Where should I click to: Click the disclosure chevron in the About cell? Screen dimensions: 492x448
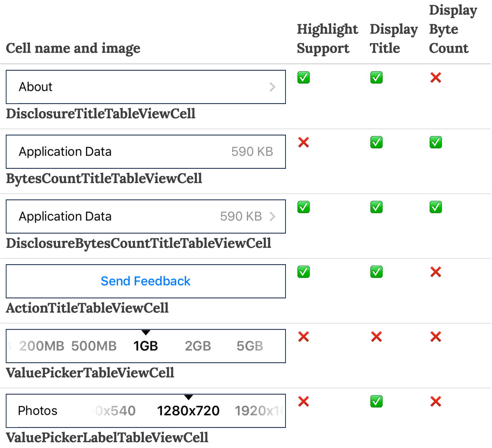click(x=273, y=87)
